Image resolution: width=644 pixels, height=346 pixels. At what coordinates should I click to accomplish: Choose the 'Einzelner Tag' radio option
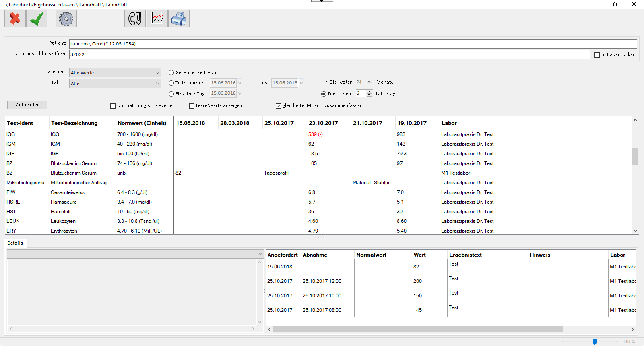[x=171, y=94]
